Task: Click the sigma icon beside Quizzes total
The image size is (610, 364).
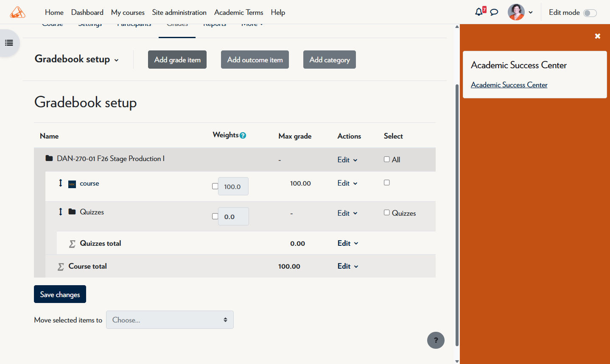Action: click(x=72, y=244)
